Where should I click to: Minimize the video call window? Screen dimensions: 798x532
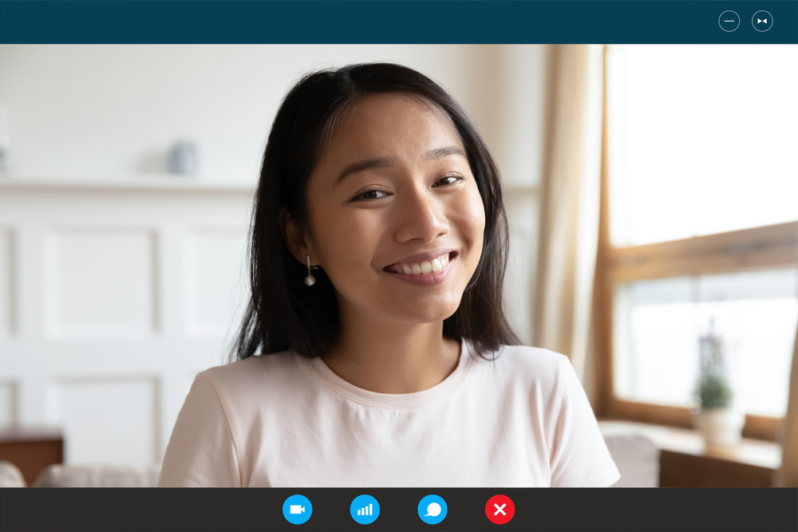(729, 22)
